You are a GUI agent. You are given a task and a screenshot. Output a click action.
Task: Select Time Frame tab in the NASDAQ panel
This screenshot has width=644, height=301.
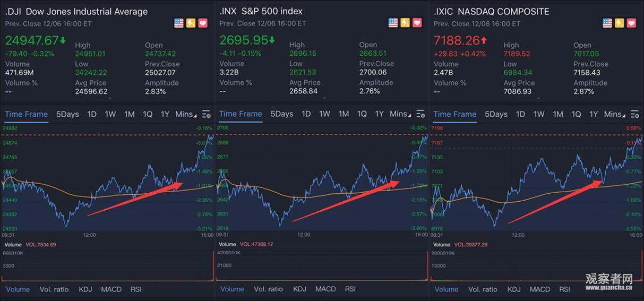pos(455,114)
